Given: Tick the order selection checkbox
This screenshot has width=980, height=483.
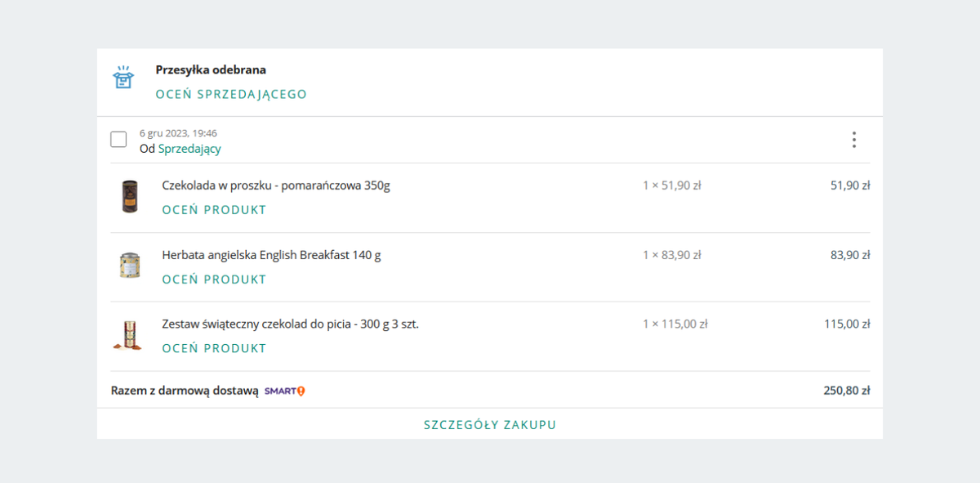Looking at the screenshot, I should point(118,140).
